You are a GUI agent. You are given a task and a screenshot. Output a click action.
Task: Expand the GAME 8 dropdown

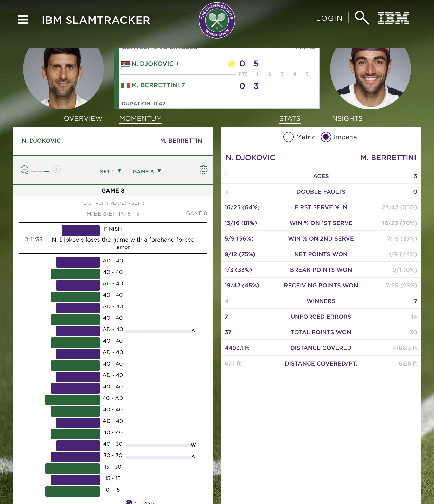(147, 171)
